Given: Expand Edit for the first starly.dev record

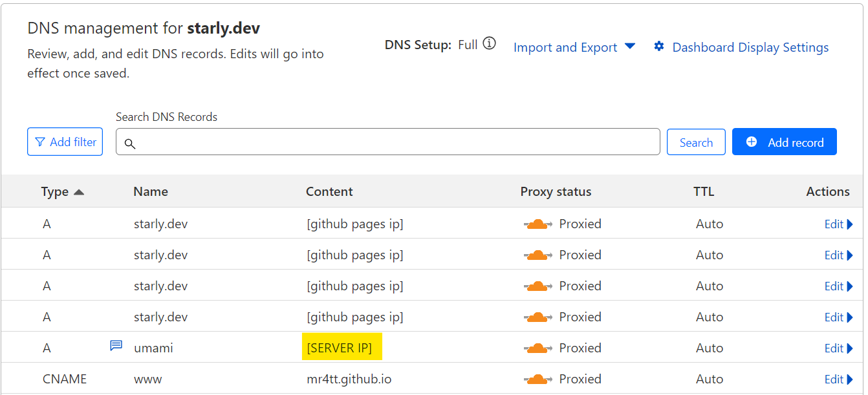Looking at the screenshot, I should point(839,224).
